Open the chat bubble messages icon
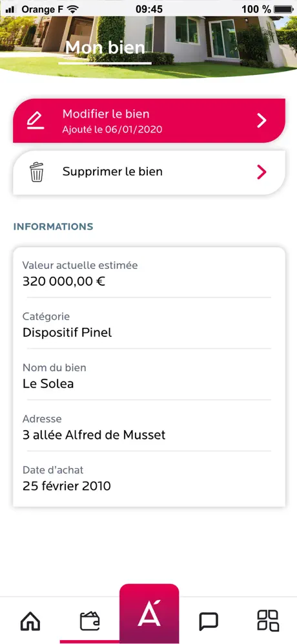 pyautogui.click(x=209, y=621)
